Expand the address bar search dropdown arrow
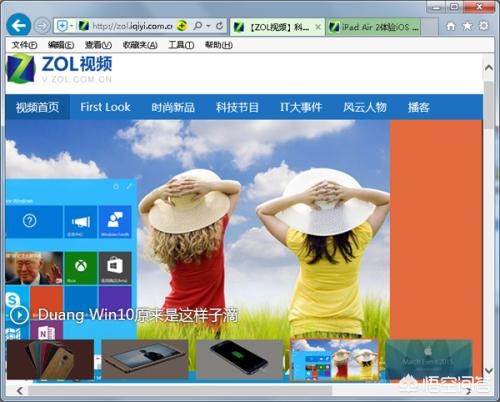Image resolution: width=500 pixels, height=402 pixels. pyautogui.click(x=208, y=26)
